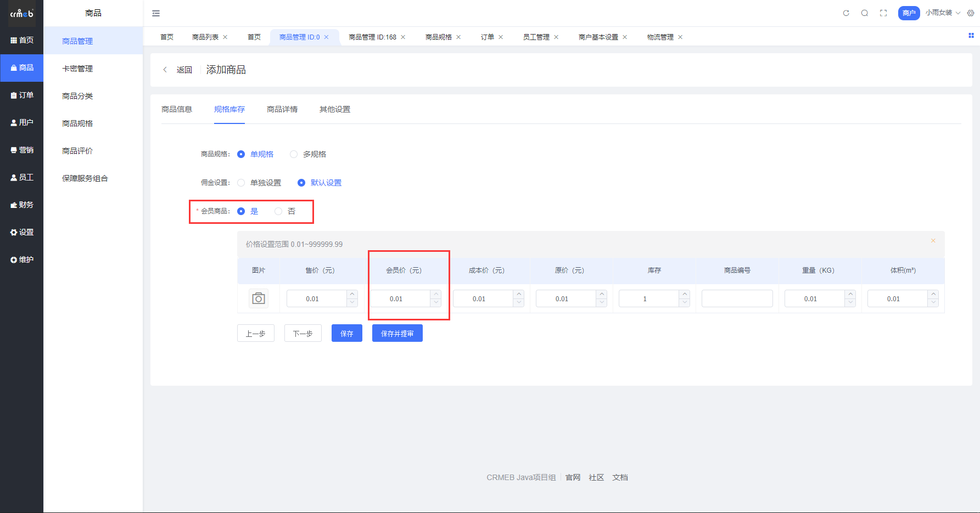Decrease 体积 with down stepper arrow
The image size is (980, 513).
(x=933, y=303)
